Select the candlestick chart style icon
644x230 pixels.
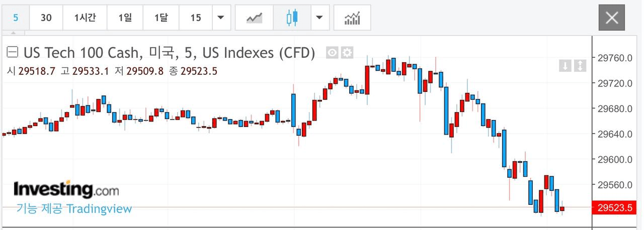pyautogui.click(x=292, y=18)
